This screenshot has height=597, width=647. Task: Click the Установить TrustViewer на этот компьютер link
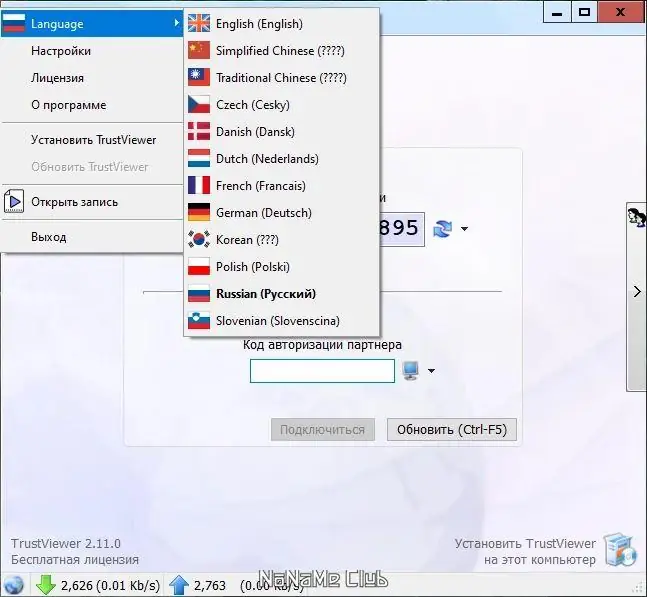point(525,552)
